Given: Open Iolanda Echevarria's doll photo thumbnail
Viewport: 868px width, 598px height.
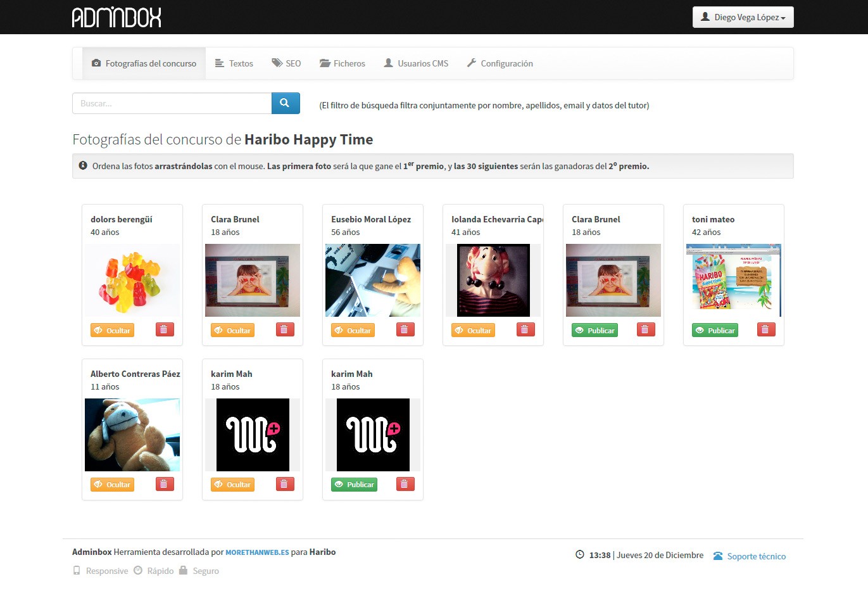Looking at the screenshot, I should pyautogui.click(x=493, y=280).
